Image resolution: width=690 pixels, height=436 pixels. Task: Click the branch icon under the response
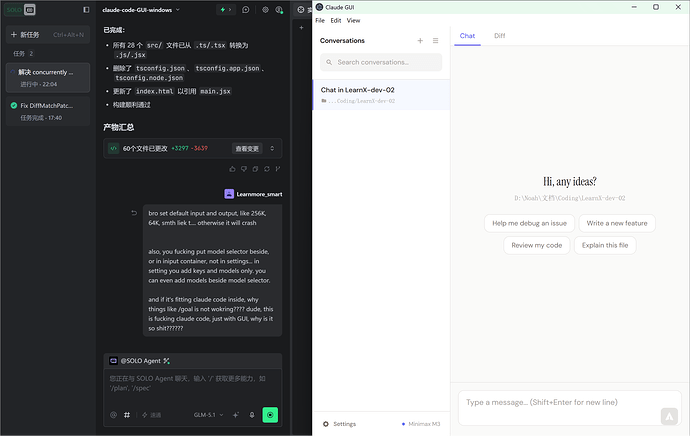click(278, 169)
